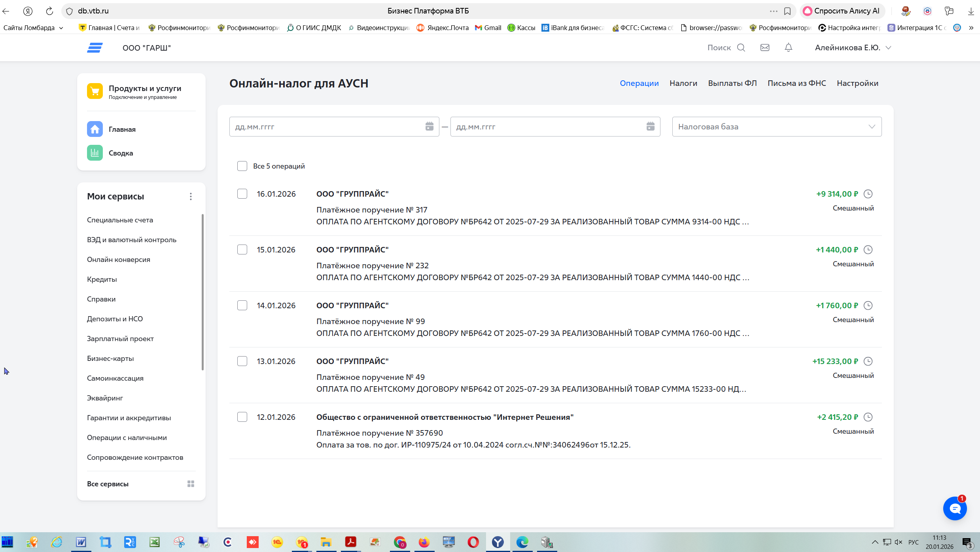The image size is (980, 552).
Task: Switch to the Налоги tab
Action: (683, 83)
